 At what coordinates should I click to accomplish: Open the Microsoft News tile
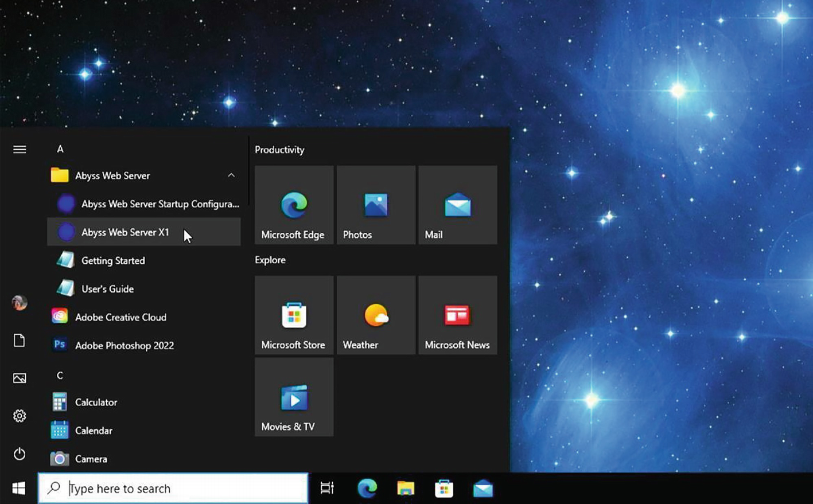coord(457,315)
